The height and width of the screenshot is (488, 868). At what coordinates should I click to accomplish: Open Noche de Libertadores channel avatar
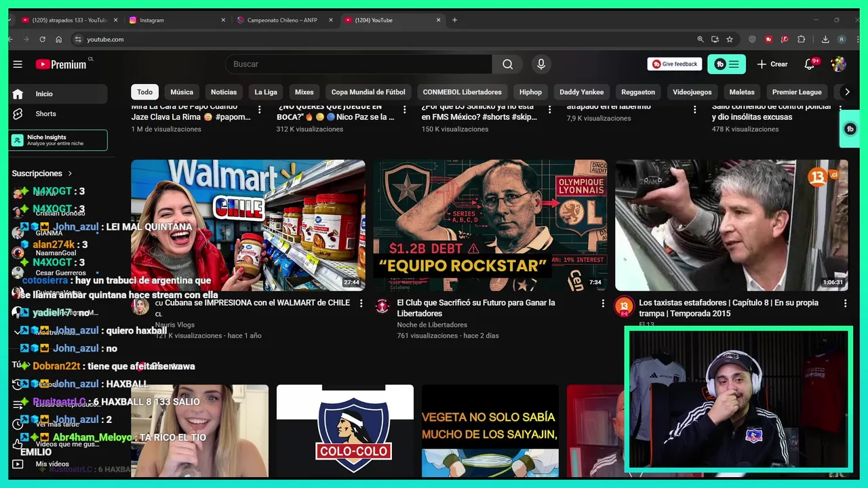382,306
